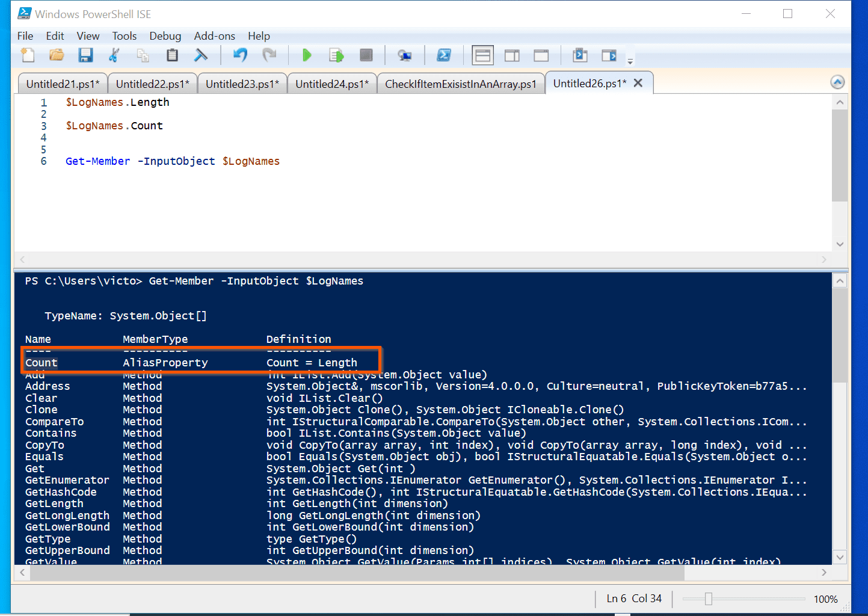Open a script file with folder icon
Screen dimensions: 868x616
pyautogui.click(x=57, y=55)
